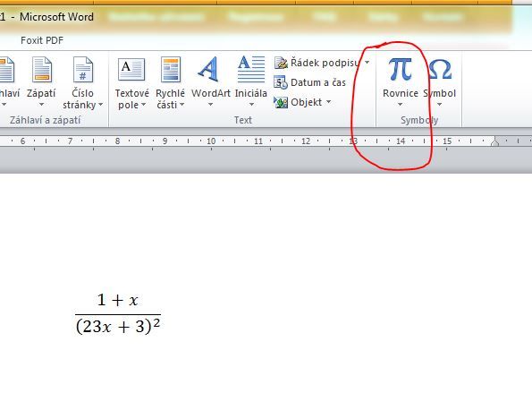
Task: Open the Objekt dropdown arrow
Action: [x=328, y=101]
